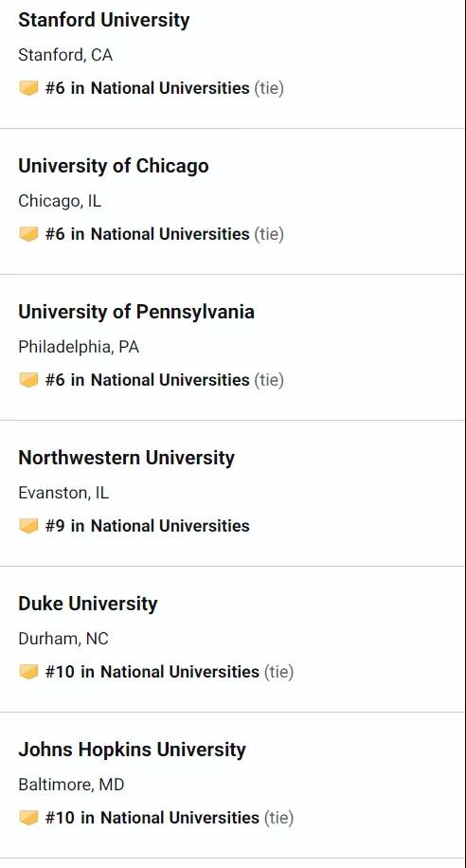Image resolution: width=466 pixels, height=868 pixels.
Task: Open the Stanford University heading link
Action: pos(104,21)
